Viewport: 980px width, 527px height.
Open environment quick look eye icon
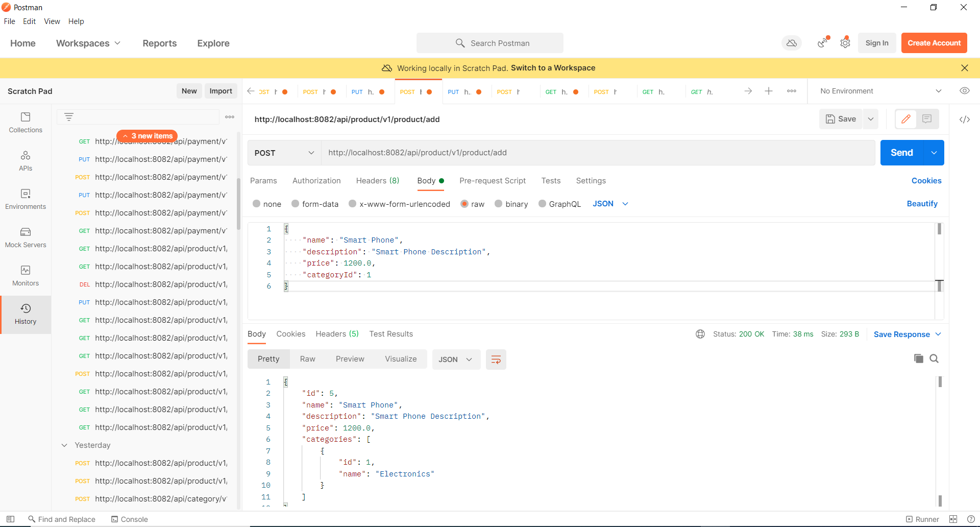coord(964,91)
